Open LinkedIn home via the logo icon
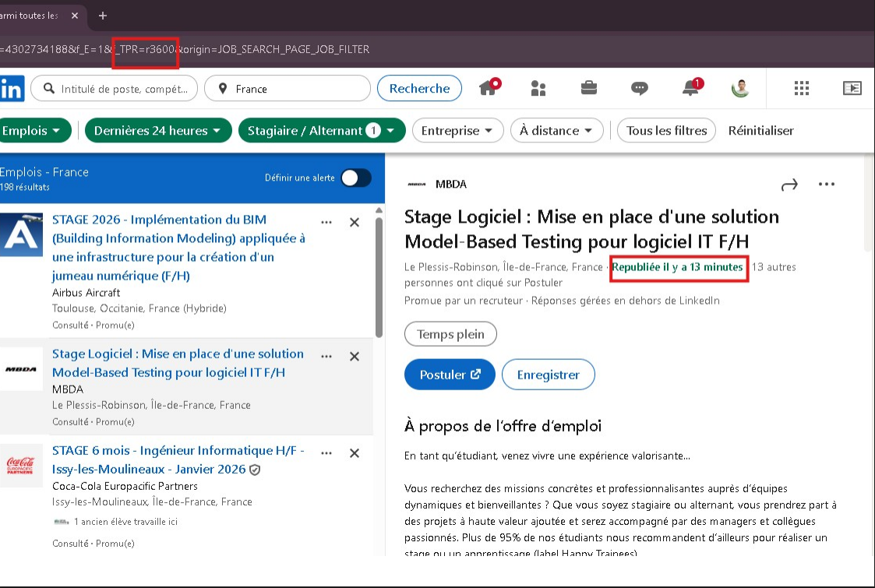The width and height of the screenshot is (875, 588). 12,88
